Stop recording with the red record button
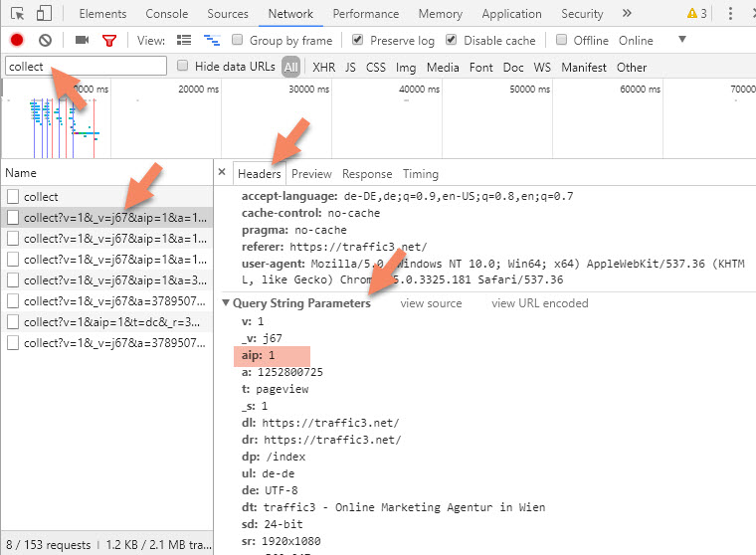This screenshot has width=756, height=555. [x=17, y=40]
